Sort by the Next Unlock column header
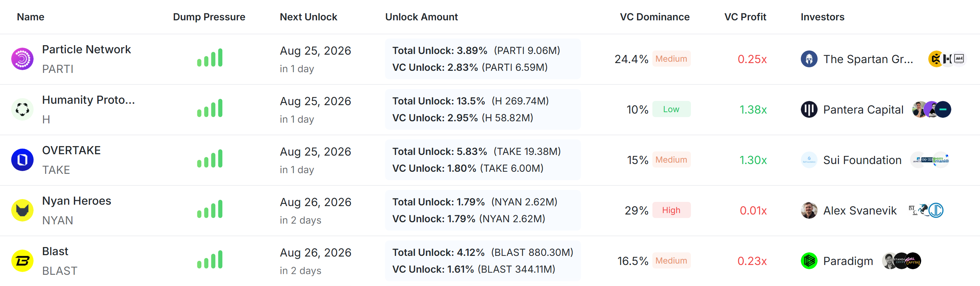This screenshot has width=980, height=286. click(309, 17)
